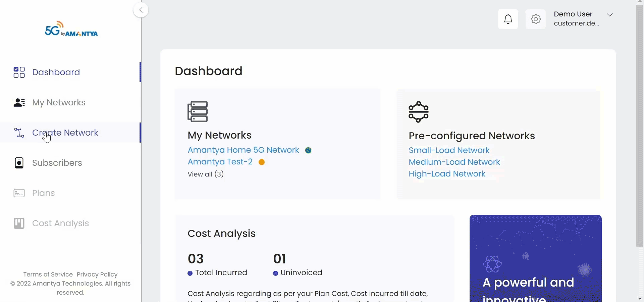
Task: Collapse the sidebar with the chevron button
Action: point(141,10)
